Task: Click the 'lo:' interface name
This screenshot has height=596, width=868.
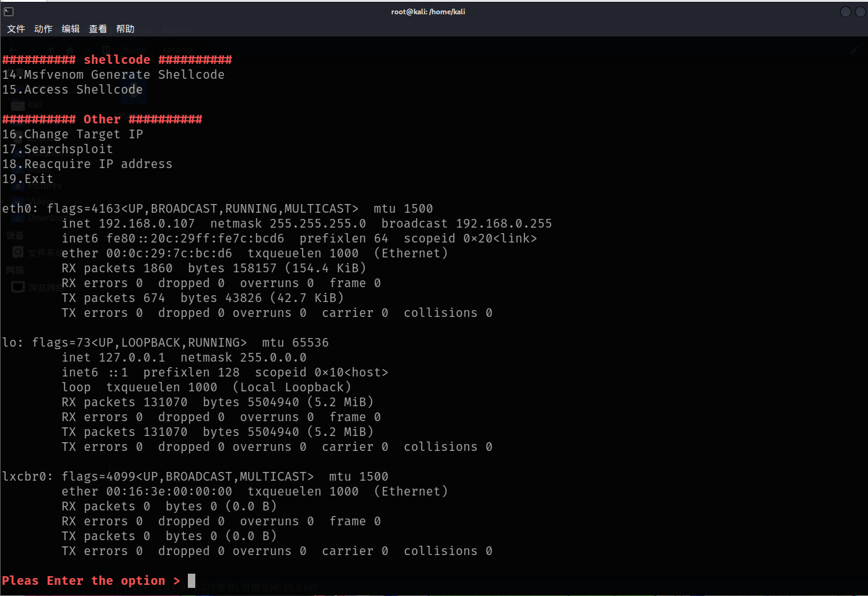Action: (x=13, y=342)
